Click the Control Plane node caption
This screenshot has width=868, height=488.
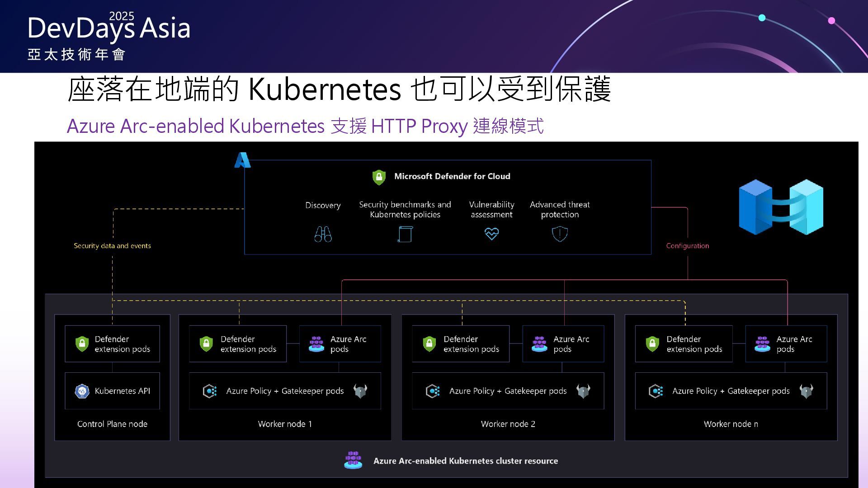(112, 424)
